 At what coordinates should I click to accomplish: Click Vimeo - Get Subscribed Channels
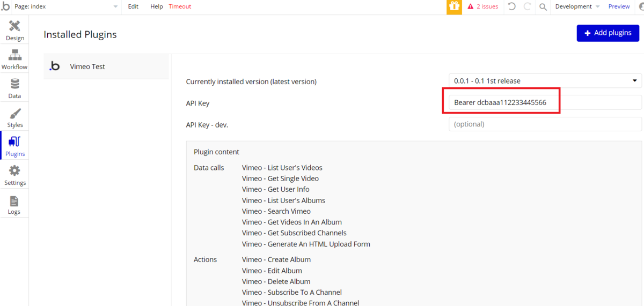point(294,233)
